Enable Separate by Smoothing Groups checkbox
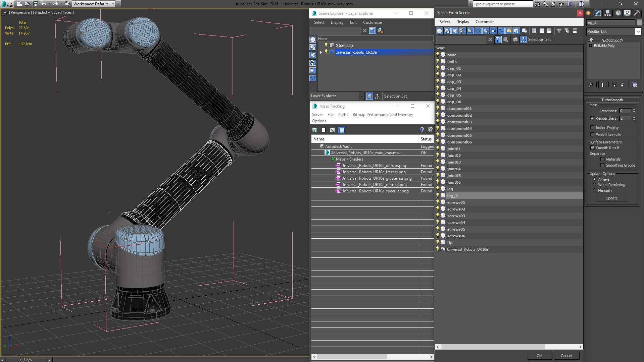 pos(603,165)
